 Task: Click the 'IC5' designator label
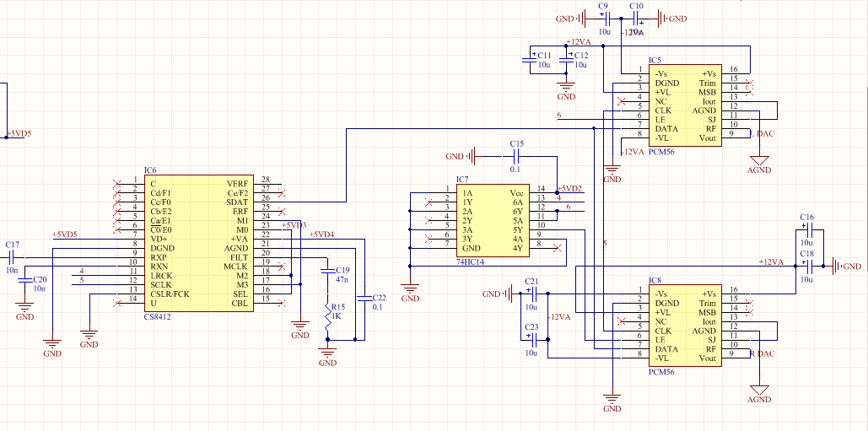655,60
